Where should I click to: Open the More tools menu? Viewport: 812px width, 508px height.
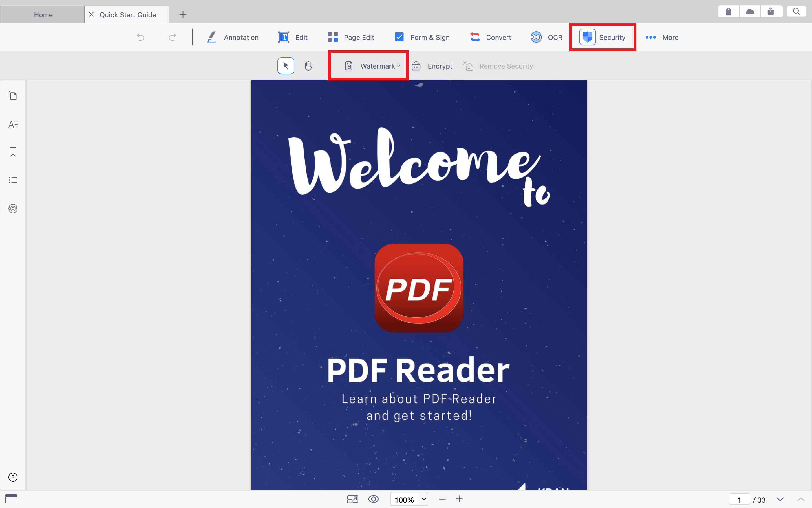pyautogui.click(x=662, y=37)
